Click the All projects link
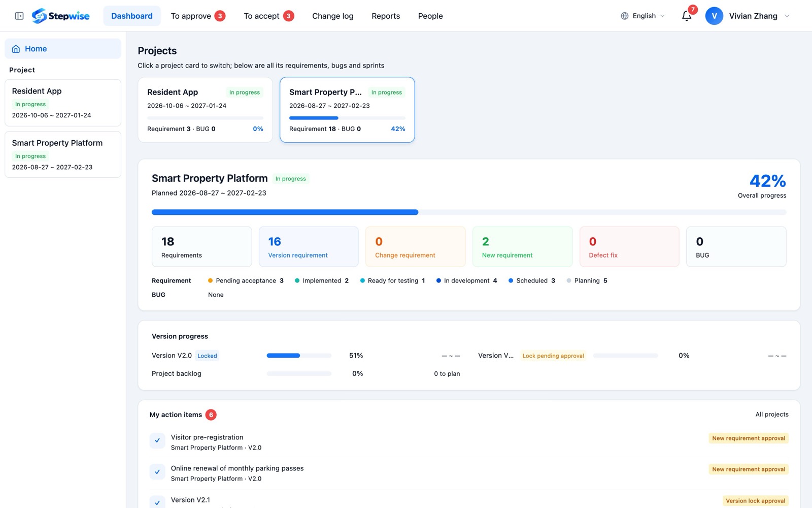The width and height of the screenshot is (812, 508). pyautogui.click(x=772, y=415)
